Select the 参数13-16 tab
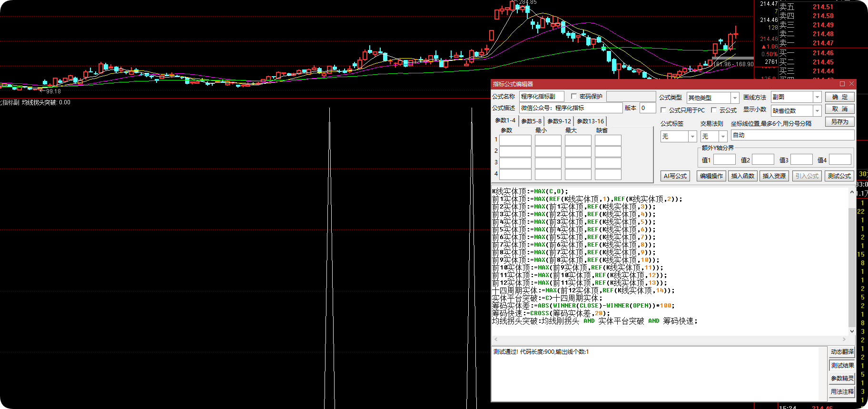 (x=590, y=121)
